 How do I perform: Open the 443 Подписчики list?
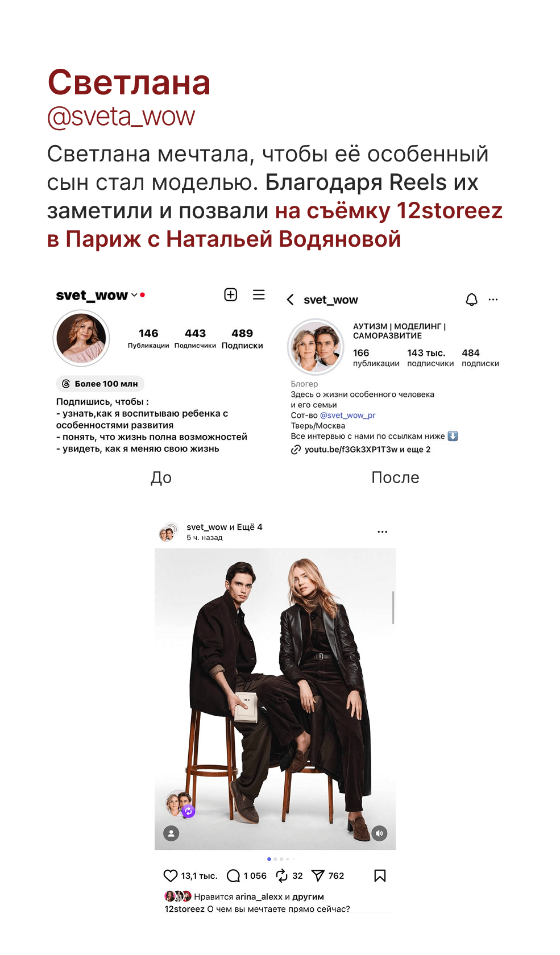(195, 339)
